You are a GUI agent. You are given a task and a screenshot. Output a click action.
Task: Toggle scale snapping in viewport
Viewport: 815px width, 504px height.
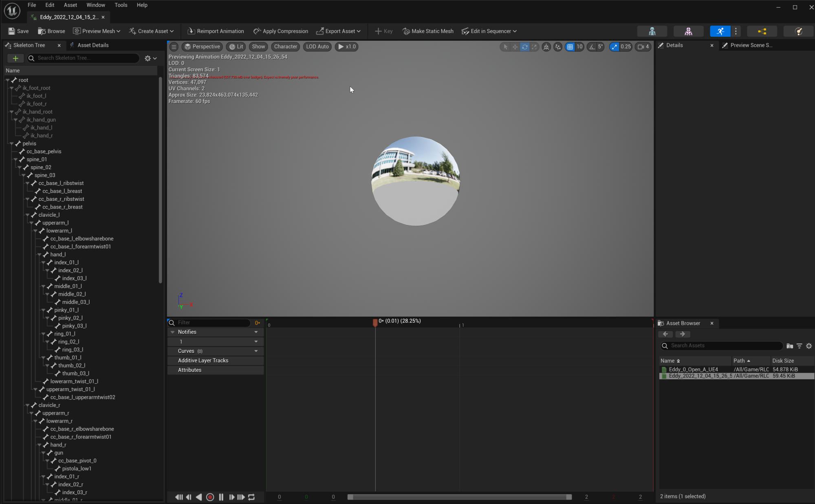[x=614, y=47]
